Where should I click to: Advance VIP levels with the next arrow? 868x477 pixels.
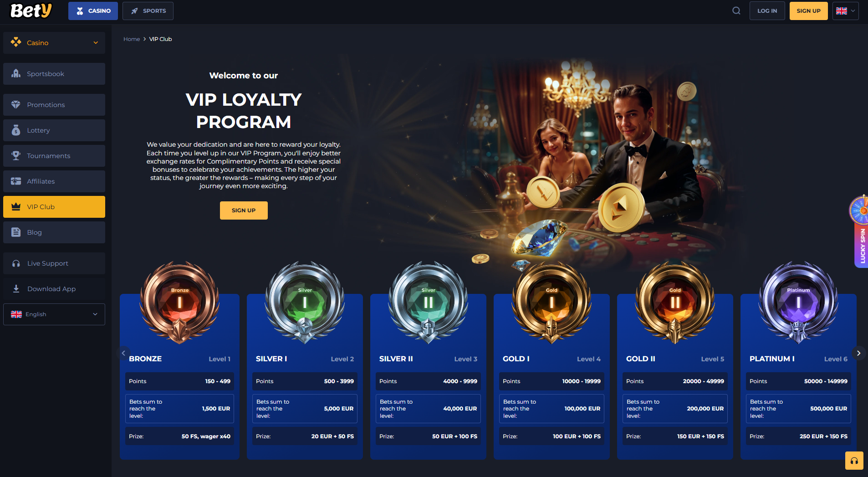click(x=858, y=353)
